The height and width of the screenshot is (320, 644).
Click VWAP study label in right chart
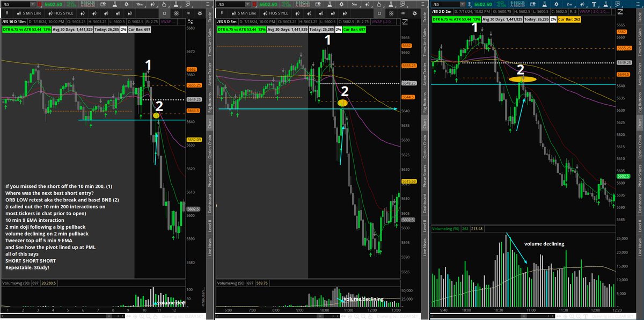coord(595,11)
